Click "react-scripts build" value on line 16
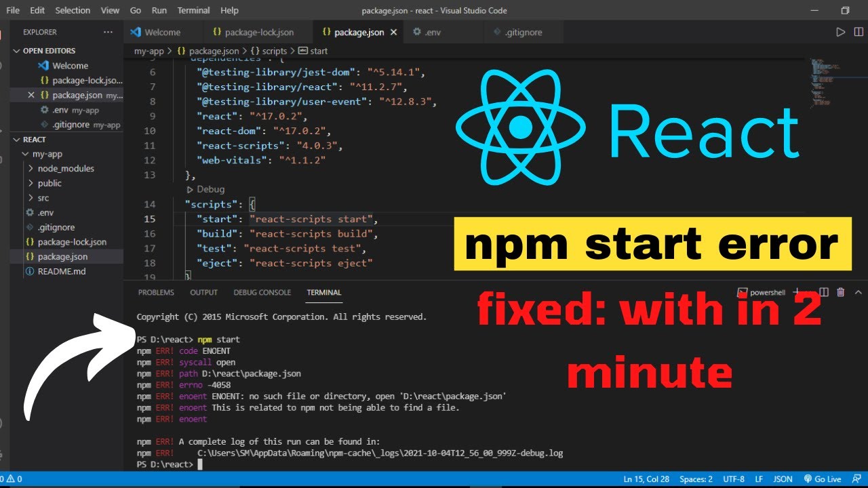The width and height of the screenshot is (868, 488). coord(311,234)
